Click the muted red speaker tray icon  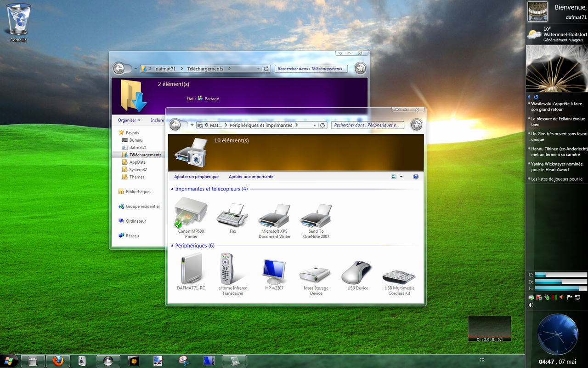point(562,297)
